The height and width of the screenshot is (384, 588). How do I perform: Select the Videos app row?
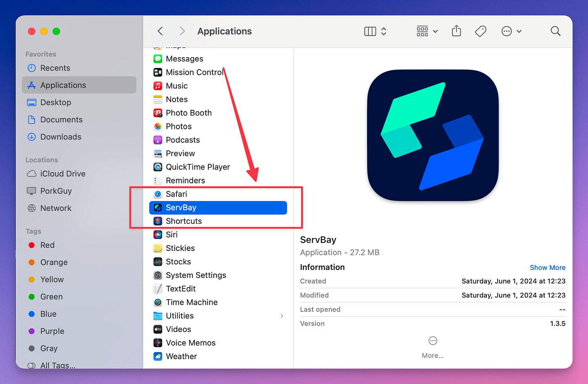218,329
